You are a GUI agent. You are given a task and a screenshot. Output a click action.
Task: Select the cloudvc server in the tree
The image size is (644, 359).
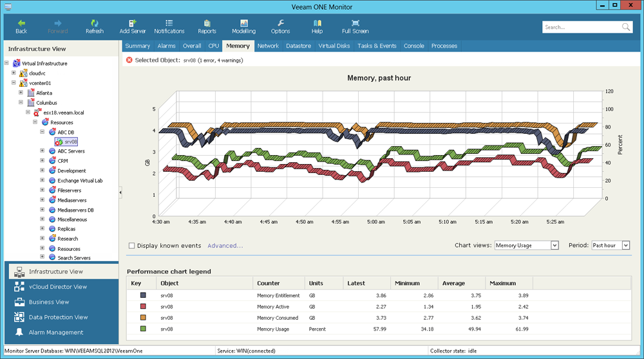(37, 73)
